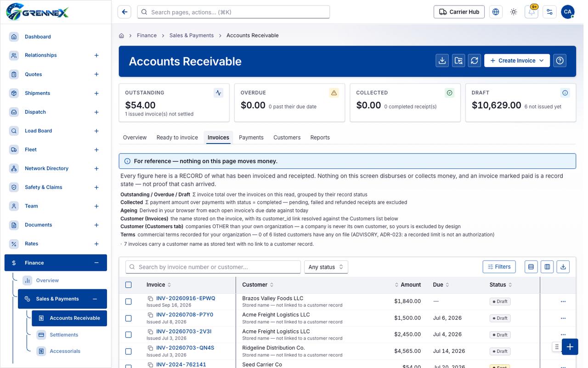Open the table columns chooser icon

click(x=547, y=267)
